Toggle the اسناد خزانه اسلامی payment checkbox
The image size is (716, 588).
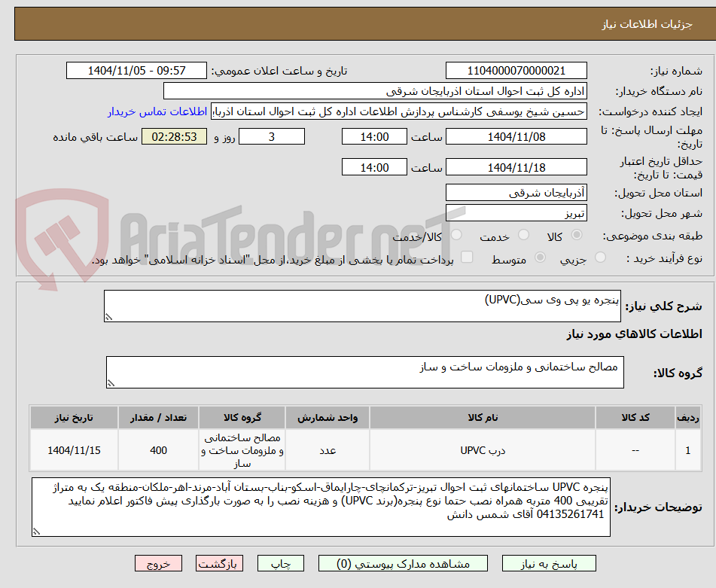click(467, 257)
